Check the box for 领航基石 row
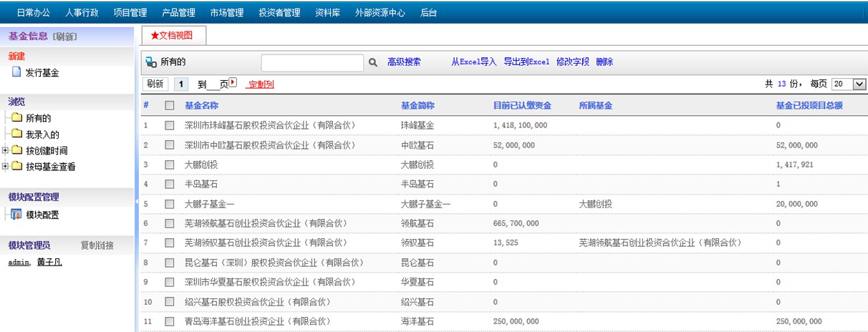Viewport: 868px width, 332px height. [170, 223]
